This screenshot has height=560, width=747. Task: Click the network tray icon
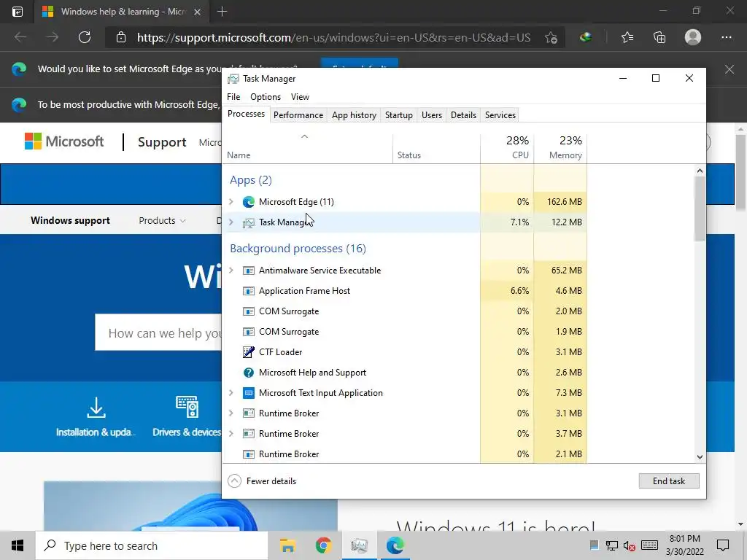(612, 545)
